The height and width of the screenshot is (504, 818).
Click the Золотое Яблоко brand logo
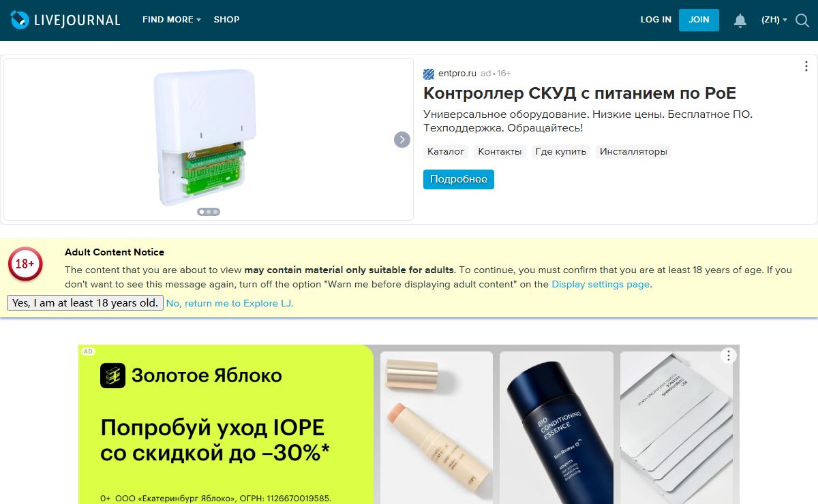tap(112, 375)
